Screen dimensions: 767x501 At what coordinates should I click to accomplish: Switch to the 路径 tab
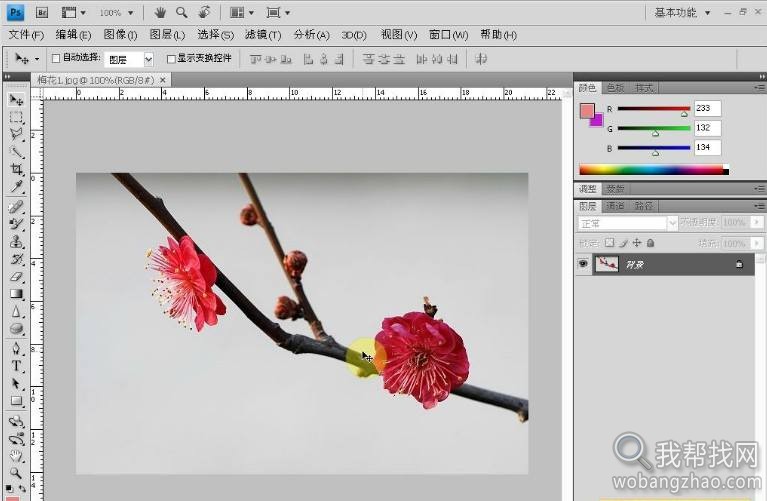[643, 205]
